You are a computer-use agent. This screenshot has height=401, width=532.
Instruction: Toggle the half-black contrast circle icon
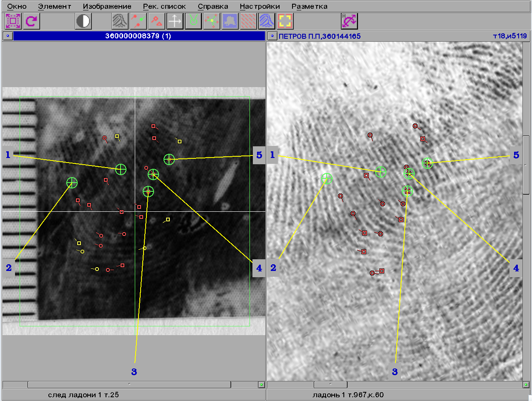tap(83, 21)
